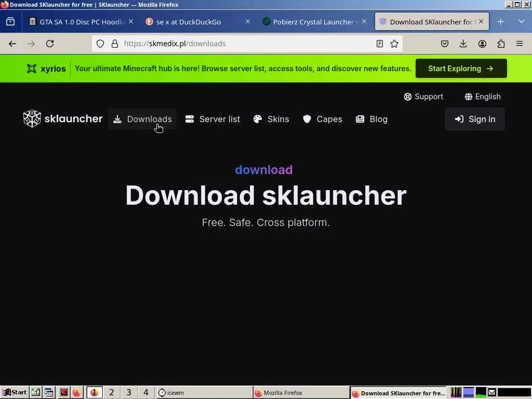532x399 pixels.
Task: Click the show desktop taskbar icon
Action: [36, 393]
